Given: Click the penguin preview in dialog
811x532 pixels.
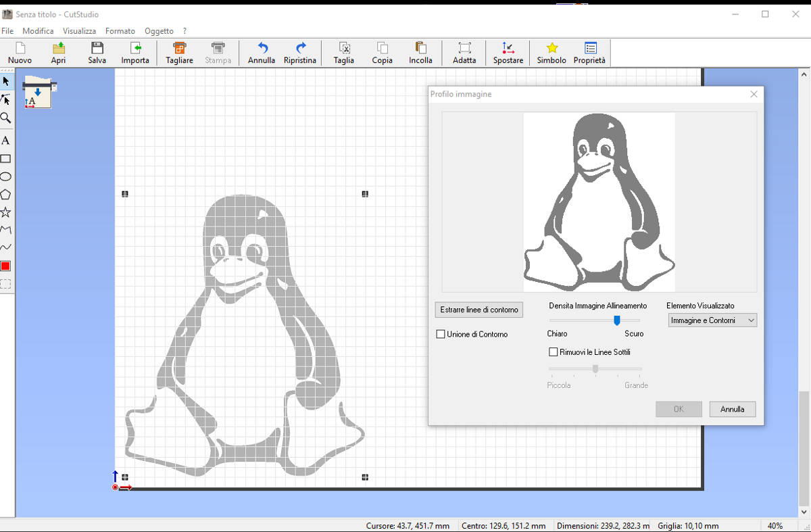Looking at the screenshot, I should pos(599,202).
